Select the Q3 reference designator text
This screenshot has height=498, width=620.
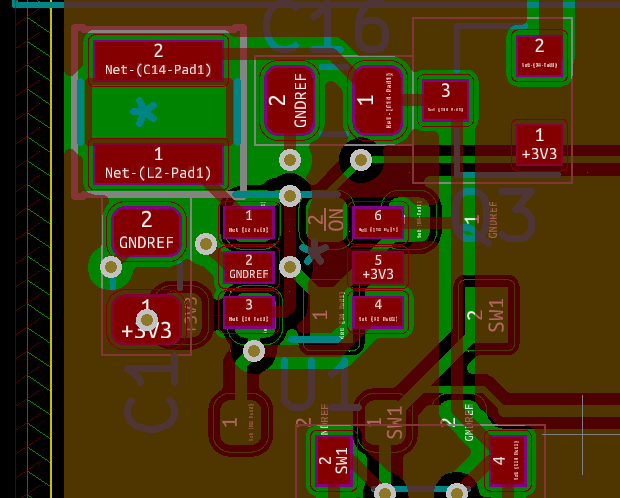point(494,216)
